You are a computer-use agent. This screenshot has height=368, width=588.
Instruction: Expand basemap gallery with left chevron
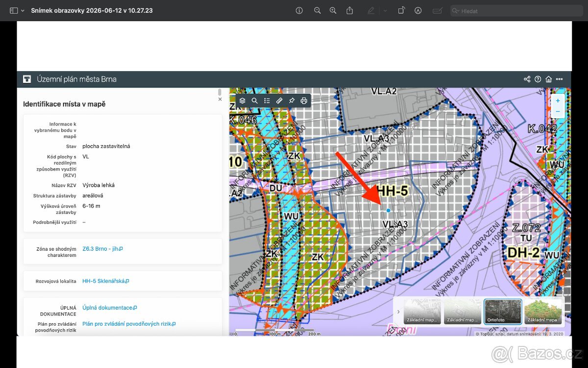point(398,312)
